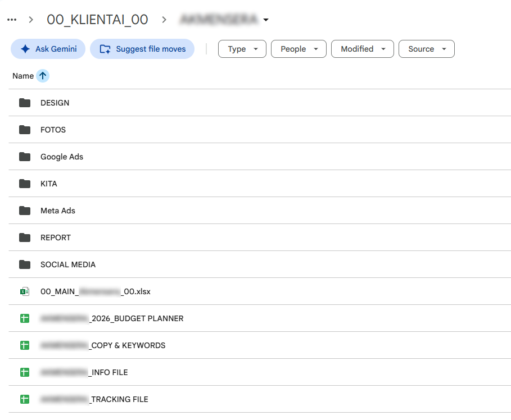Open the Type filter dropdown

tap(242, 49)
